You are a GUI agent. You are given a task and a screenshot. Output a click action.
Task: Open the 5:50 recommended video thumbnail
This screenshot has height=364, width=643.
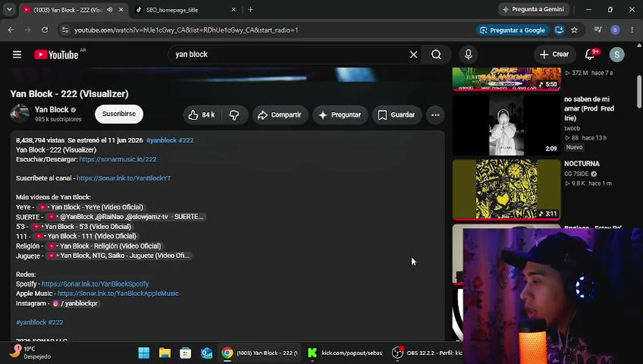tap(506, 79)
